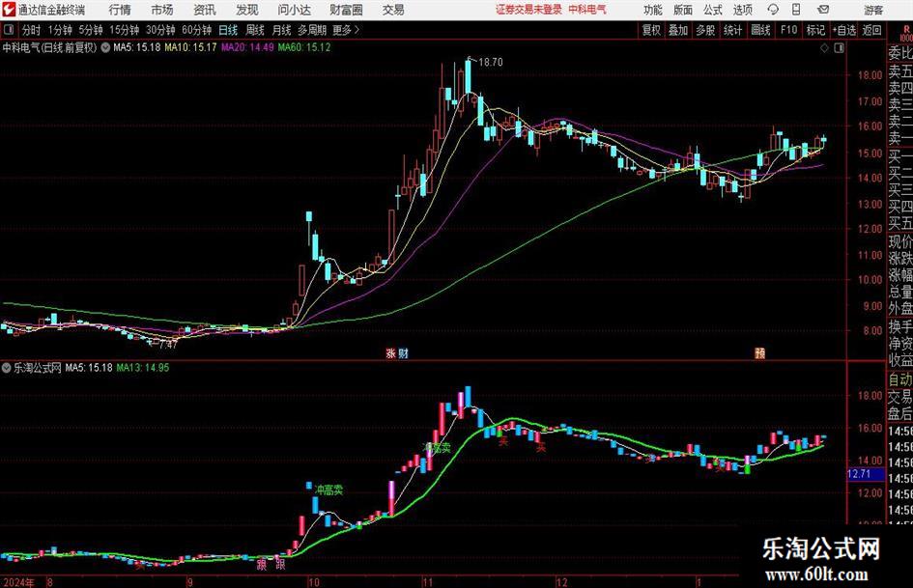913x588 pixels.
Task: Click the 返回 button
Action: tap(871, 30)
